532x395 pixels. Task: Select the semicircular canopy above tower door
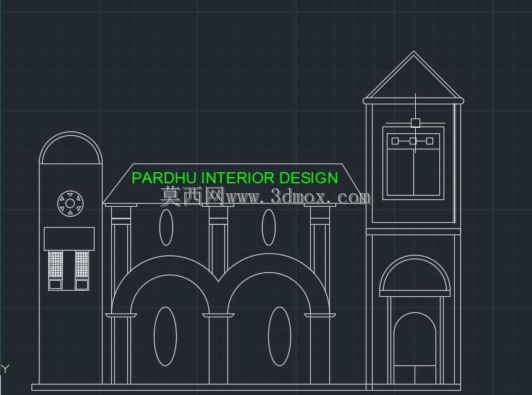pos(415,276)
